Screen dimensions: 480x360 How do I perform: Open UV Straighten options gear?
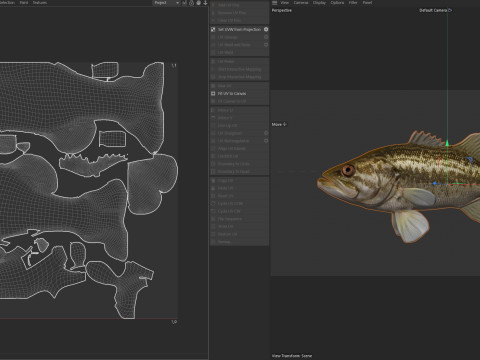266,133
